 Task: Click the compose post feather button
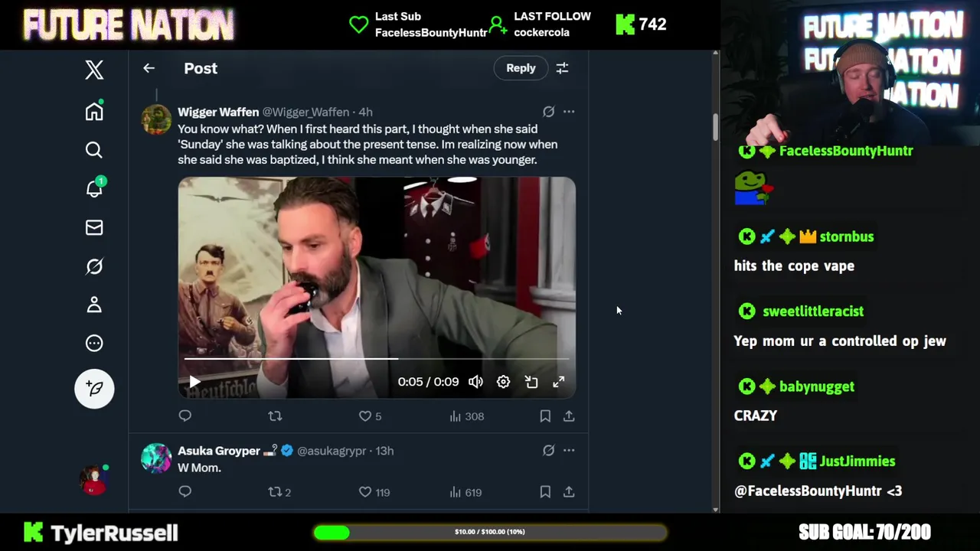[x=94, y=389]
